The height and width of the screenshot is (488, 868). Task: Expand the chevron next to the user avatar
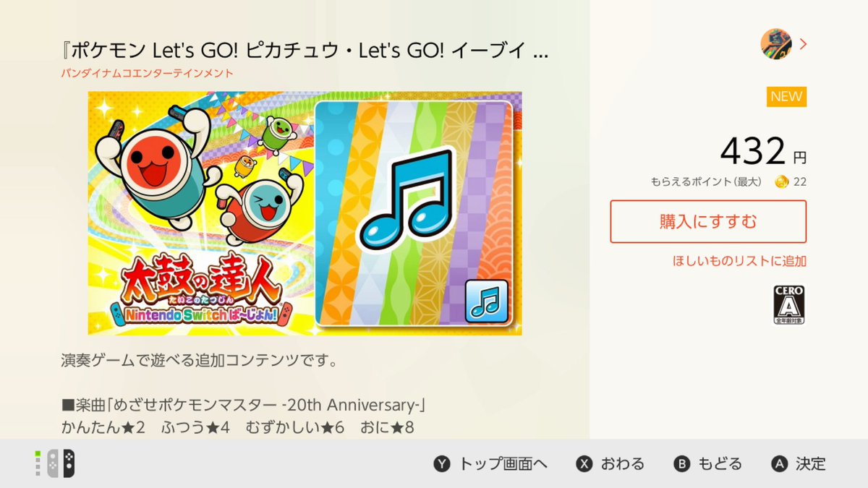[x=802, y=45]
